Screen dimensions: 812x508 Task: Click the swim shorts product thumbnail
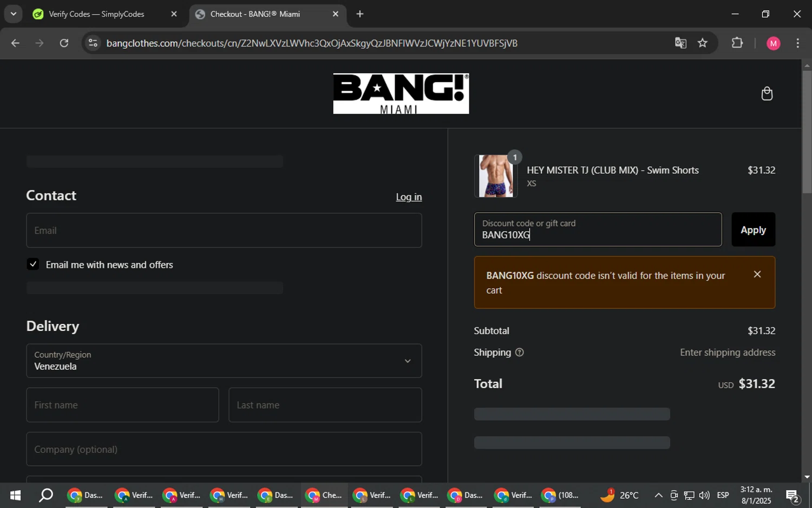point(496,176)
